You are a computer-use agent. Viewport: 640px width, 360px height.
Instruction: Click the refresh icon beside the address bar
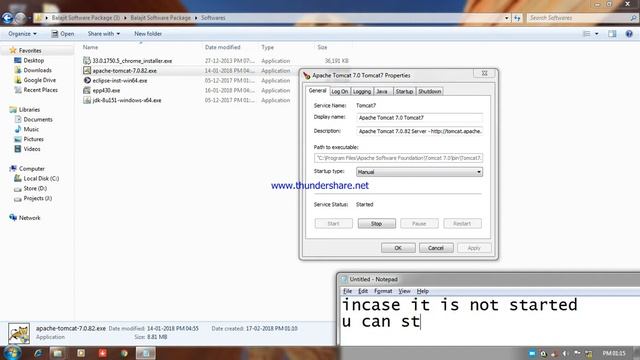click(517, 18)
